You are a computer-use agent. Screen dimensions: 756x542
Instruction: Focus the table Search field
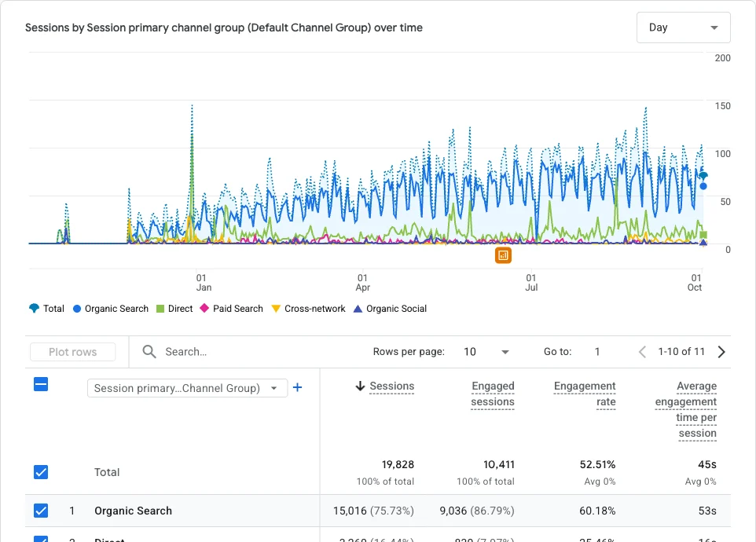(251, 352)
